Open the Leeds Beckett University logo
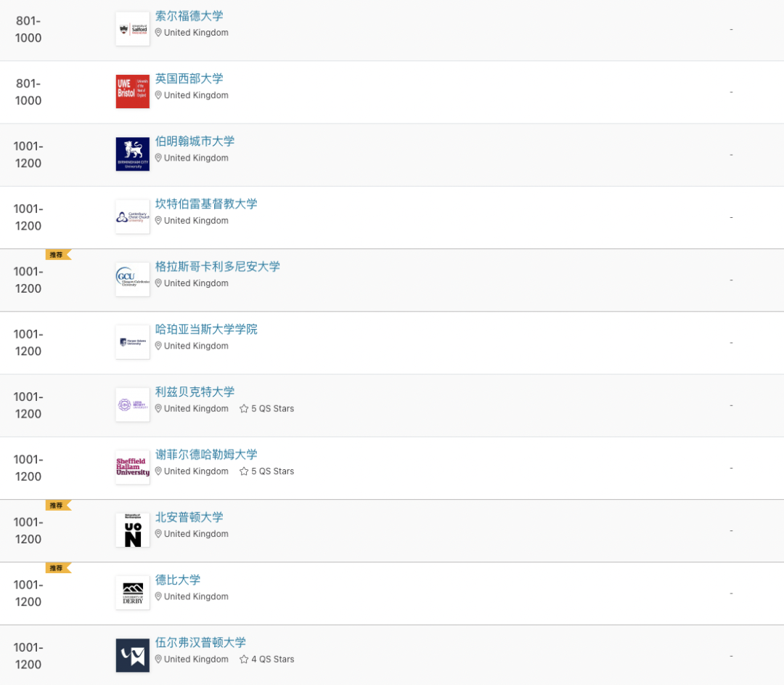The width and height of the screenshot is (784, 685). pyautogui.click(x=133, y=405)
